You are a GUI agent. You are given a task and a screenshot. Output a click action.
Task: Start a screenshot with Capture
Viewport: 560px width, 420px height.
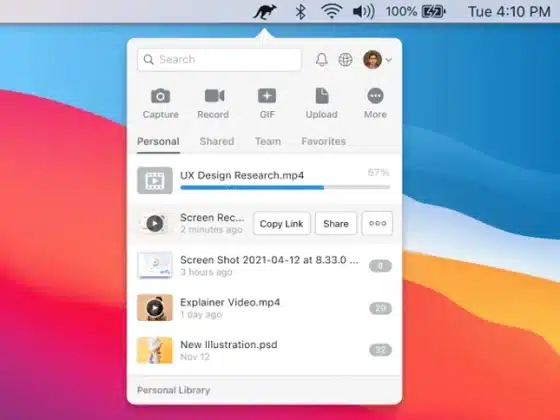[160, 103]
